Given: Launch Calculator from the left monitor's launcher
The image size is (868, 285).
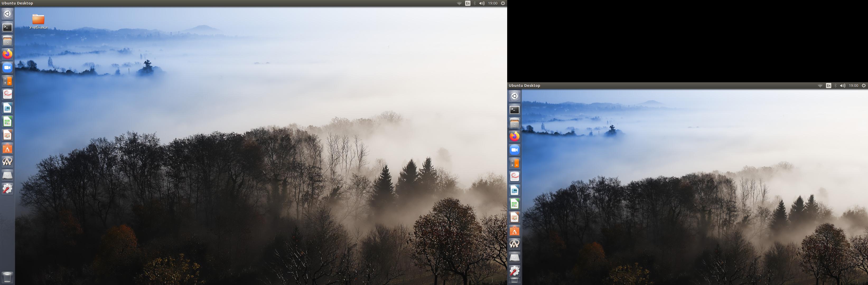Looking at the screenshot, I should 7,81.
